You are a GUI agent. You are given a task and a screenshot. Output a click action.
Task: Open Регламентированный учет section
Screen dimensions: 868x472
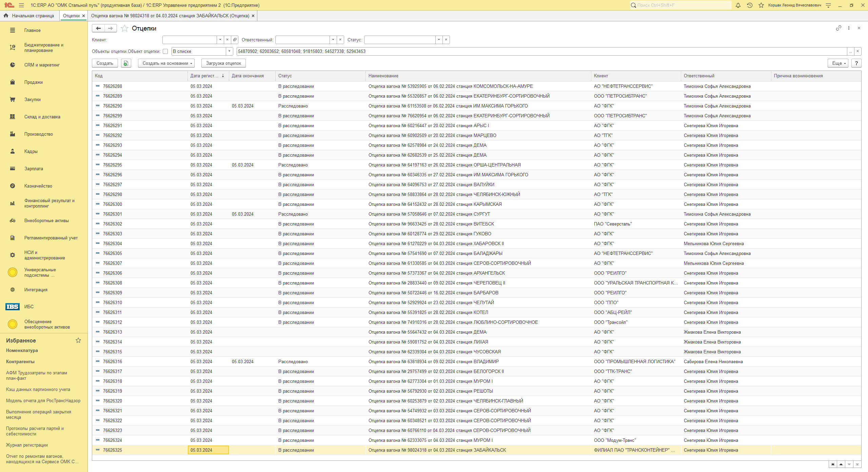tap(51, 238)
